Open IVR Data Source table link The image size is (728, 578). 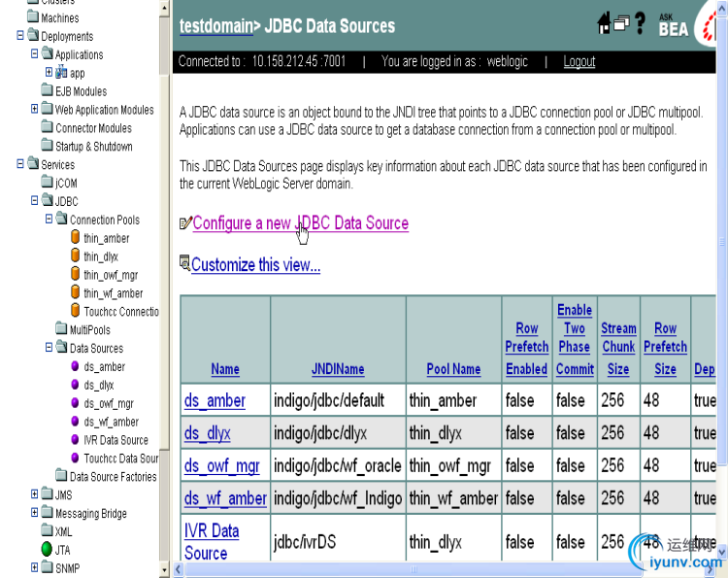tap(212, 542)
